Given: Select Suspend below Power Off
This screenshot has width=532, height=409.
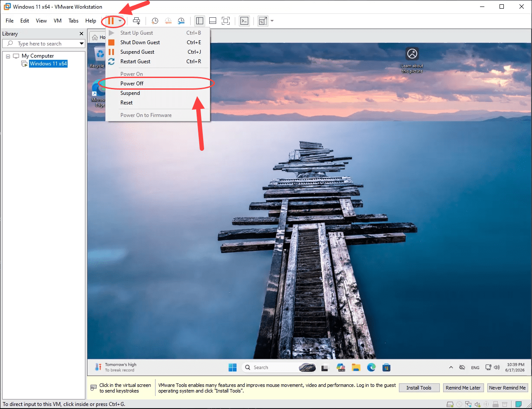Looking at the screenshot, I should click(x=158, y=93).
